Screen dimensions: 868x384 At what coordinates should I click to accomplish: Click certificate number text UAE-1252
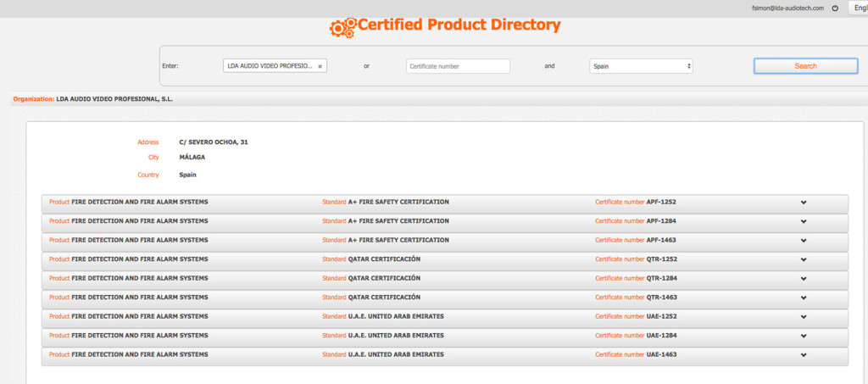(661, 316)
